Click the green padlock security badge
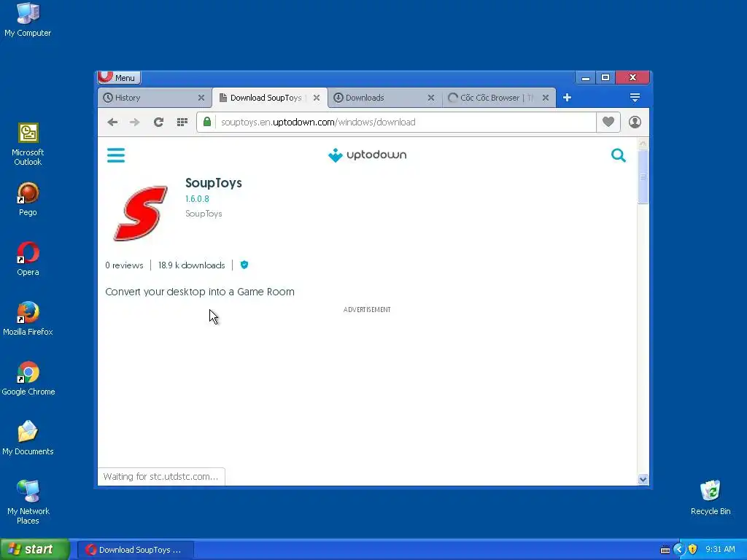 point(206,122)
